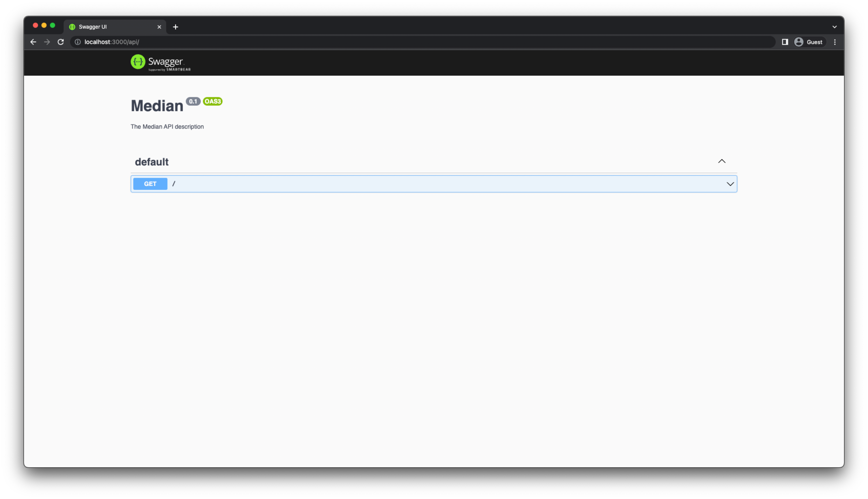Viewport: 868px width, 499px height.
Task: Reload the Swagger UI page
Action: (x=61, y=42)
